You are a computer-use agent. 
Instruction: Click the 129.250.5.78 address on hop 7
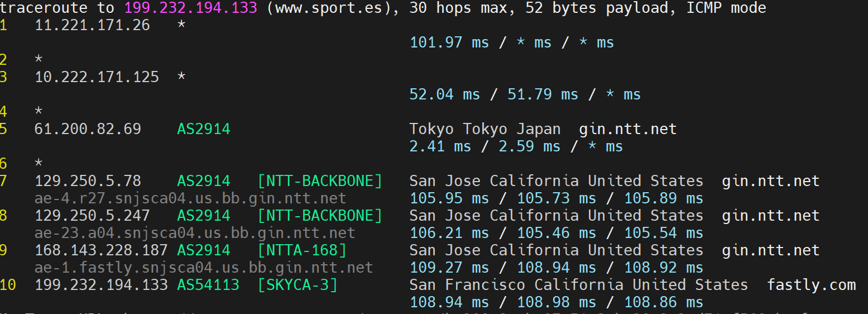[88, 181]
